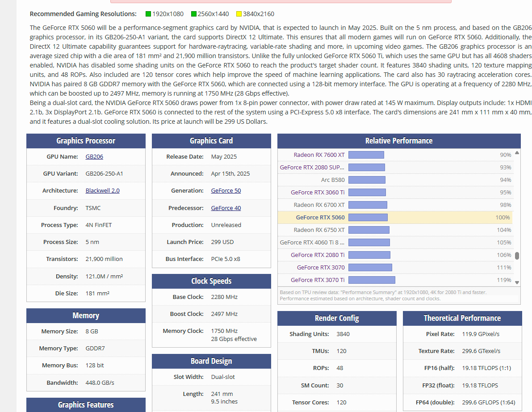Click the Relative Performance scrollbar thumb
532x412 pixels.
[517, 256]
